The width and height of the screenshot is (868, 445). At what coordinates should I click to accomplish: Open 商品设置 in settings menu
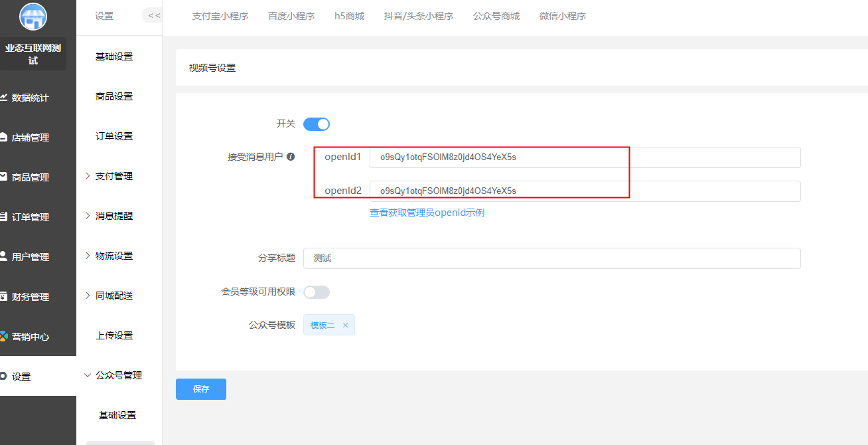click(x=114, y=96)
